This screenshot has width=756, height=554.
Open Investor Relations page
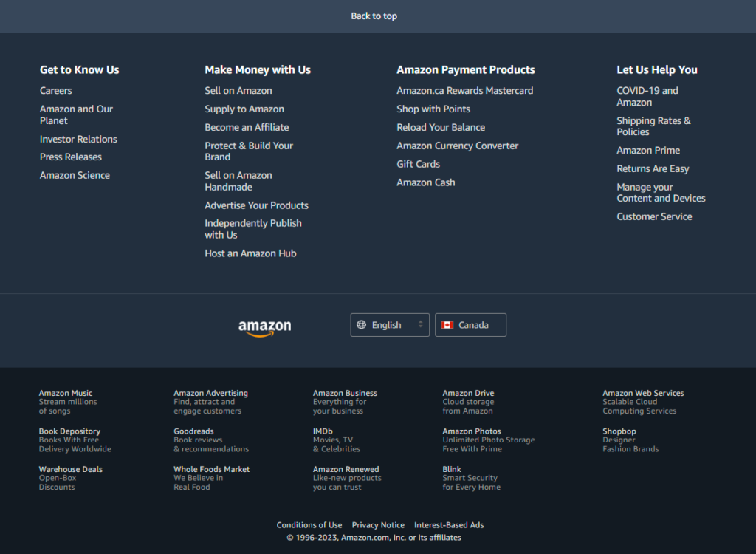click(78, 139)
